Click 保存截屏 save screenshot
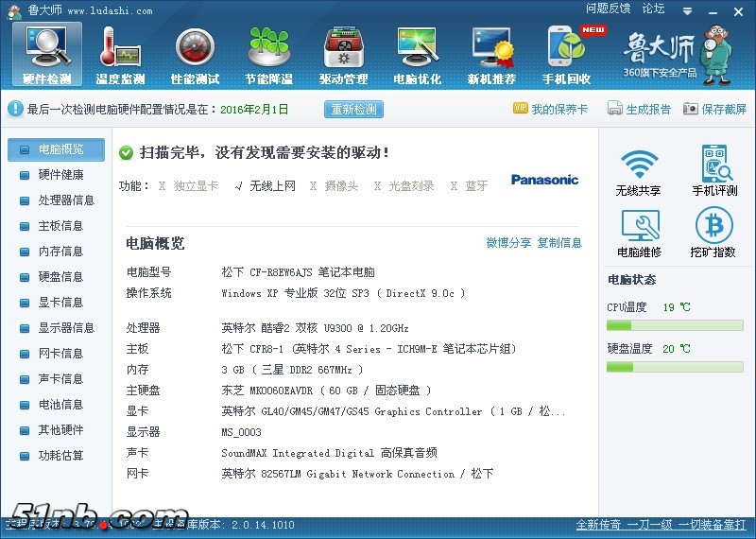Viewport: 756px width, 539px height. 715,109
